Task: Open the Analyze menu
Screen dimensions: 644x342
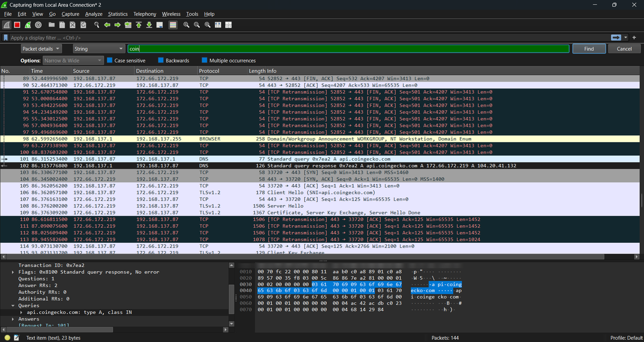Action: pyautogui.click(x=94, y=14)
